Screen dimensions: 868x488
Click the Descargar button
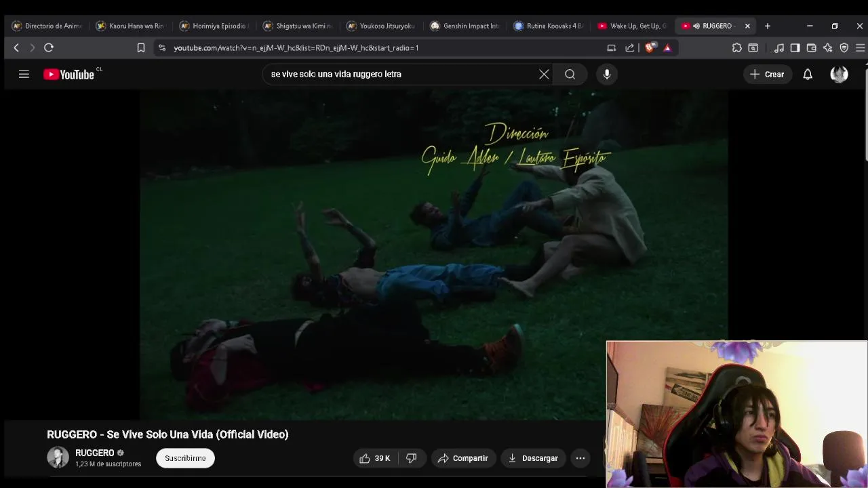[533, 458]
